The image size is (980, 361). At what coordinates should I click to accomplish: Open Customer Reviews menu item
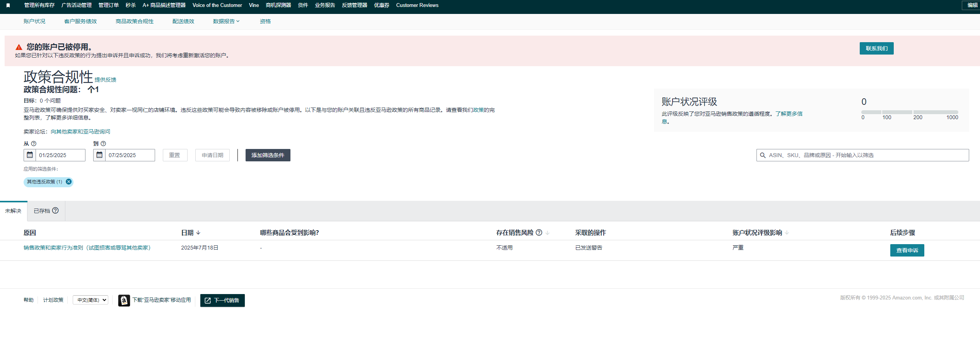pyautogui.click(x=417, y=5)
